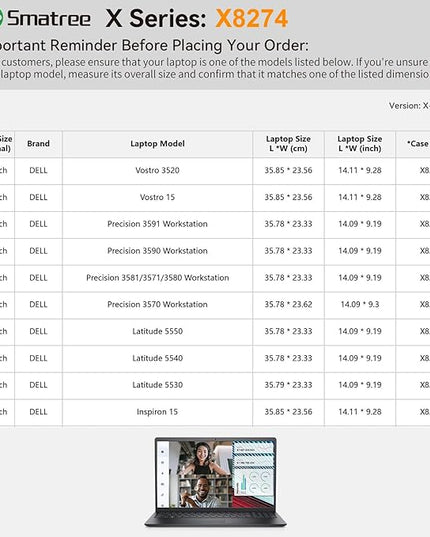Click the orange X8274 model number
This screenshot has height=537, width=430.
coord(252,18)
